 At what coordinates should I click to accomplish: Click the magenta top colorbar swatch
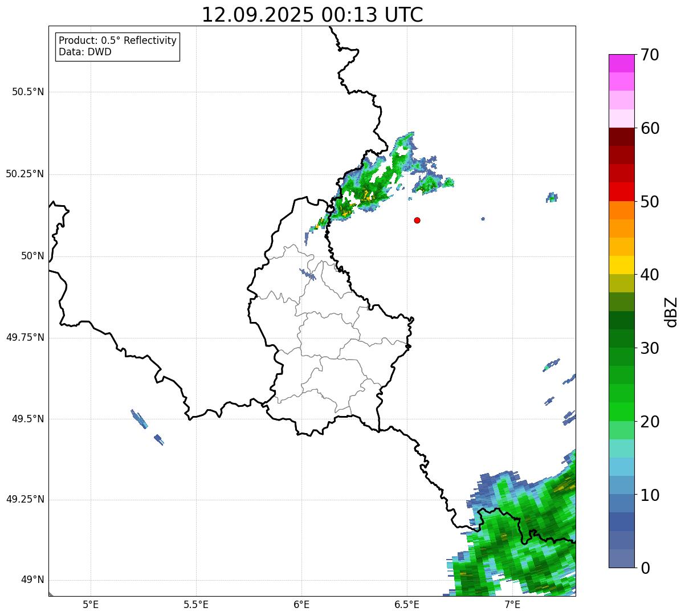click(621, 63)
